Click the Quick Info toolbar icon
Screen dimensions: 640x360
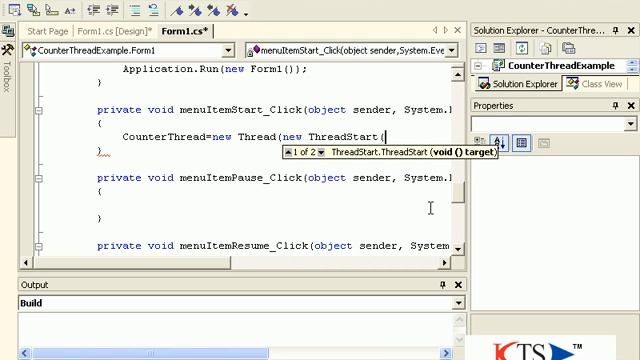pos(52,10)
